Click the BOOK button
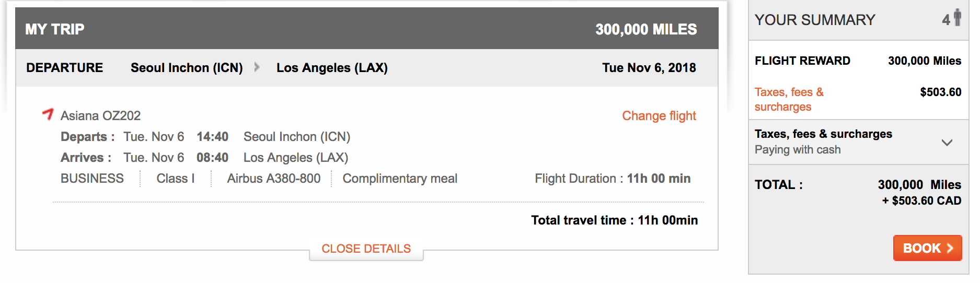This screenshot has height=283, width=980. pyautogui.click(x=927, y=248)
